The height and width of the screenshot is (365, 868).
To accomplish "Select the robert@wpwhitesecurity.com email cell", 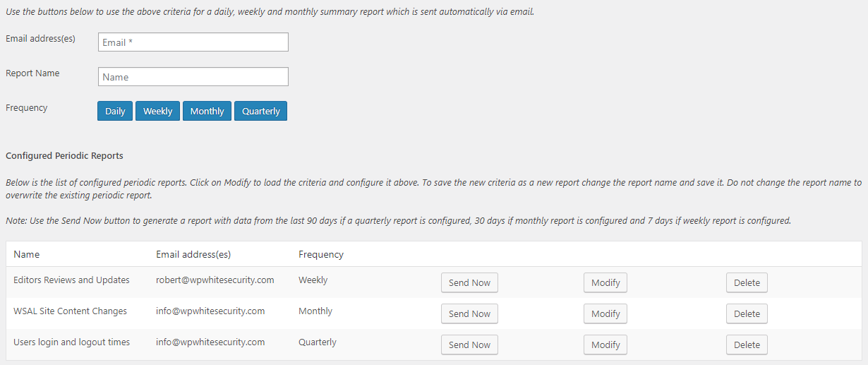I will 215,280.
